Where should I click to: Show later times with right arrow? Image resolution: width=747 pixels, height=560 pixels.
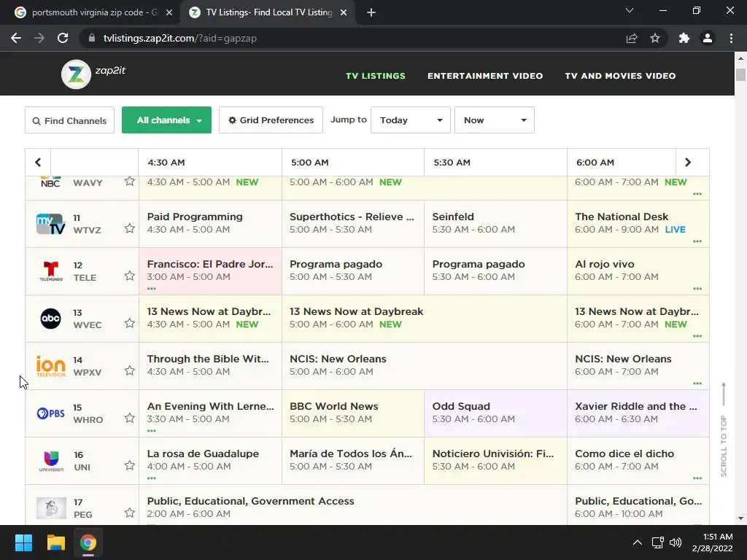click(x=688, y=163)
